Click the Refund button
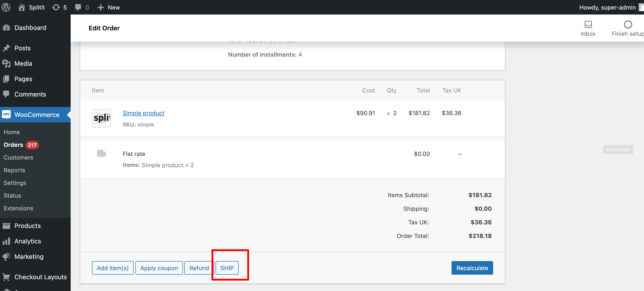644x291 pixels. [199, 268]
